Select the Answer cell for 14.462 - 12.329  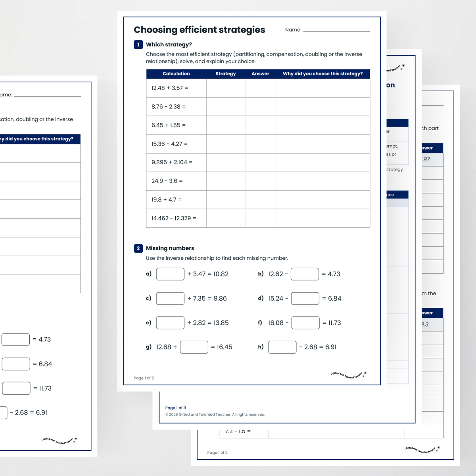261,218
